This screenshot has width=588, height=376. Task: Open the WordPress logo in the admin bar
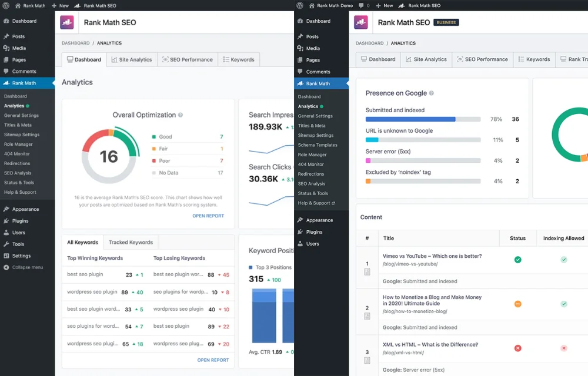coord(299,5)
